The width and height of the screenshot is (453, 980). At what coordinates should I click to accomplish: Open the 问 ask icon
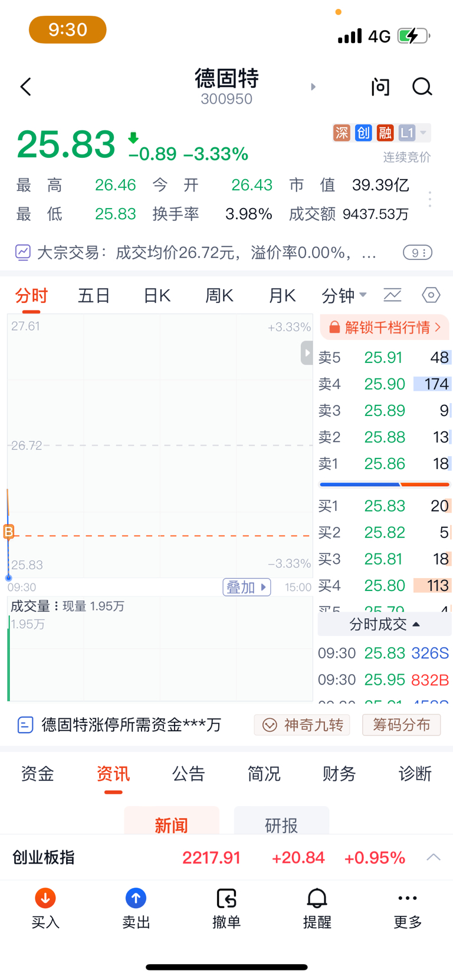tap(380, 87)
